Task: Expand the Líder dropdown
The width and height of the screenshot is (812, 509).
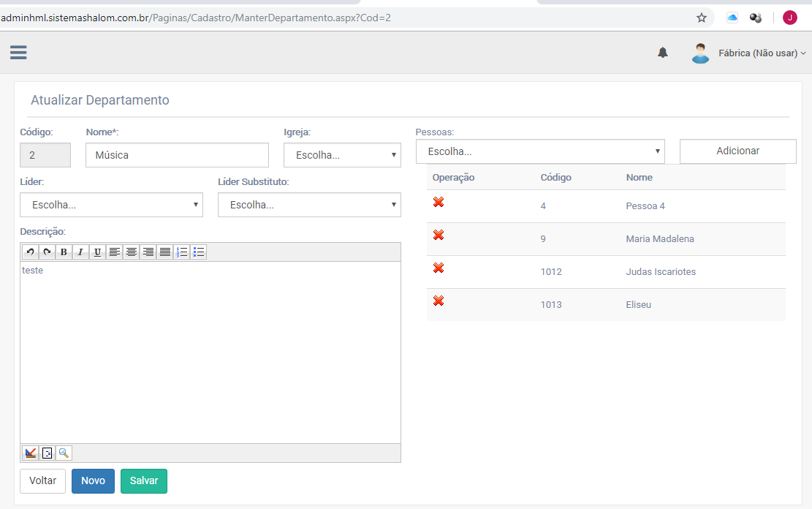Action: coord(111,206)
